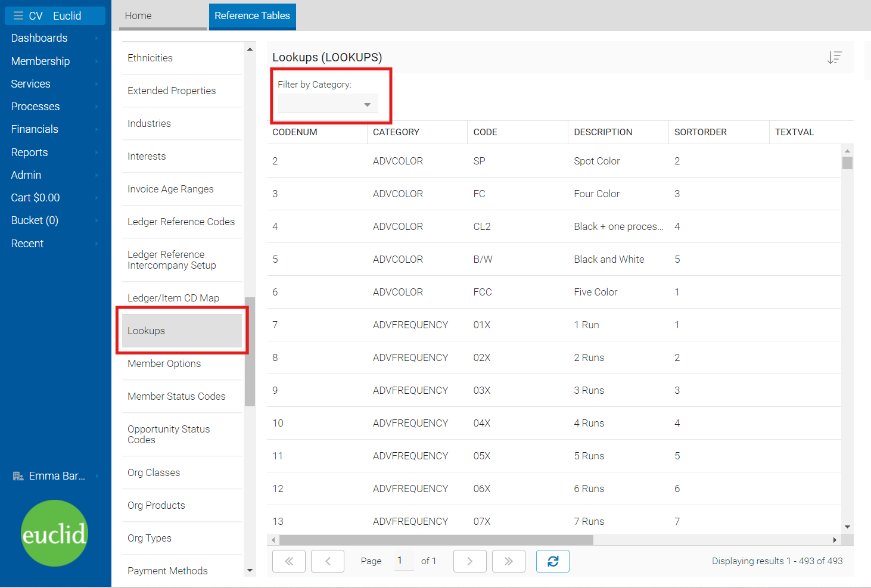The image size is (871, 588).
Task: Open the Bucket (0) menu
Action: [x=55, y=220]
